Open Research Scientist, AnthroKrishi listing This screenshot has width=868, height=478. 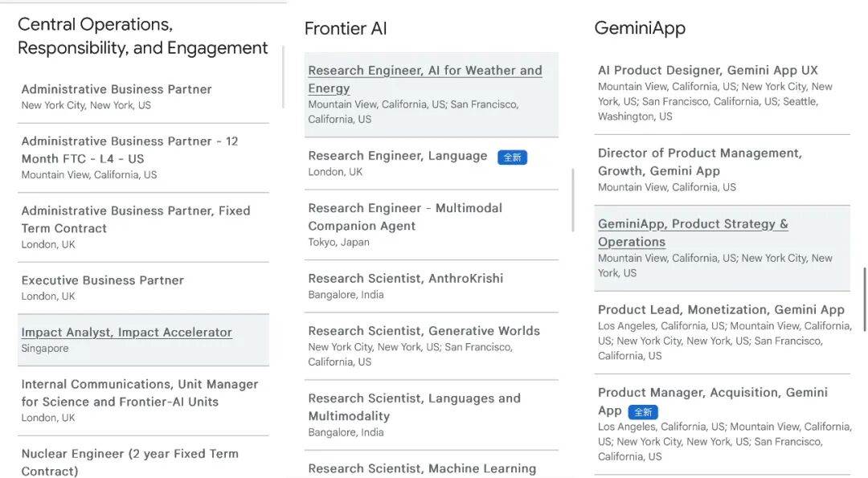(405, 279)
